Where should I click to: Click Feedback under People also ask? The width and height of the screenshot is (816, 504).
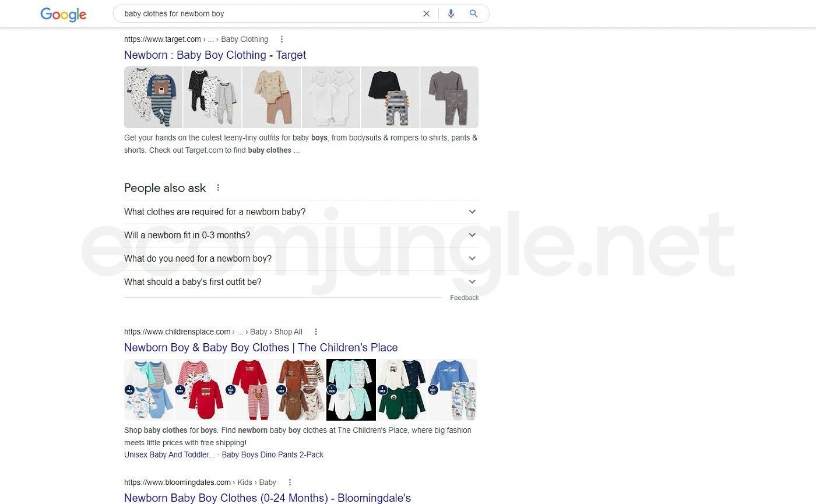[464, 298]
